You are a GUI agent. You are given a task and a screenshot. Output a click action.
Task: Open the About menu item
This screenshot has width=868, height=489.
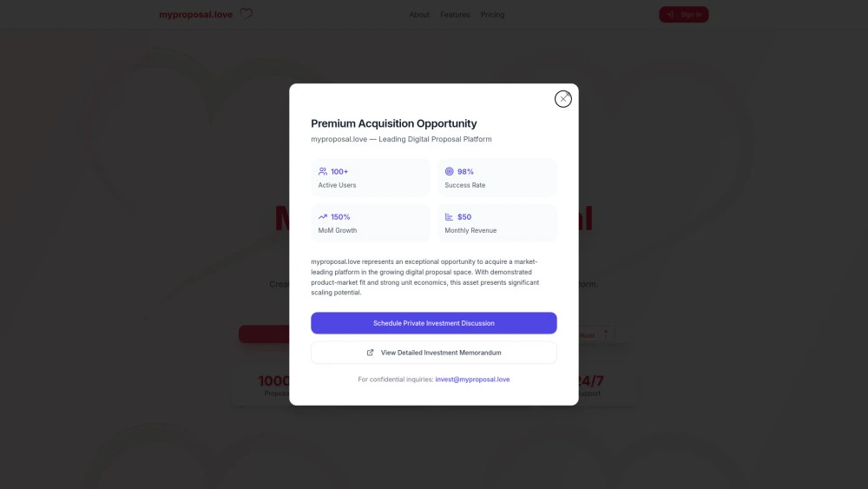[419, 15]
